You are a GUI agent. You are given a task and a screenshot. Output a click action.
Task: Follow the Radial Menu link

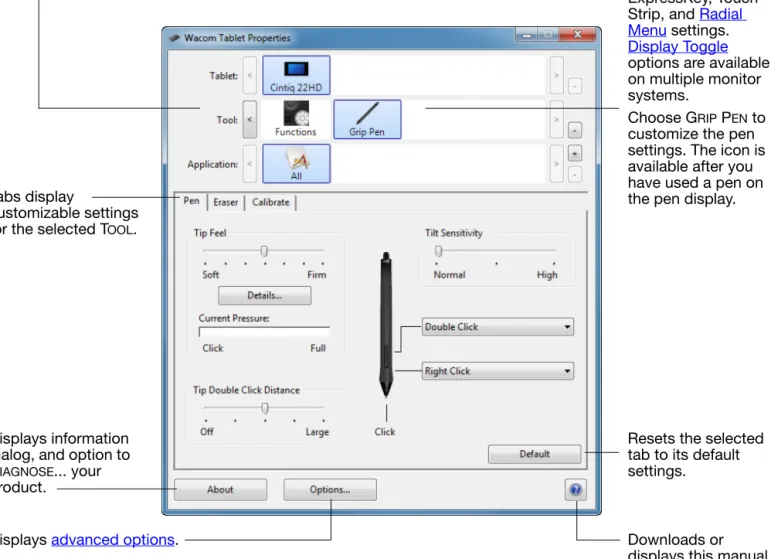pos(686,22)
